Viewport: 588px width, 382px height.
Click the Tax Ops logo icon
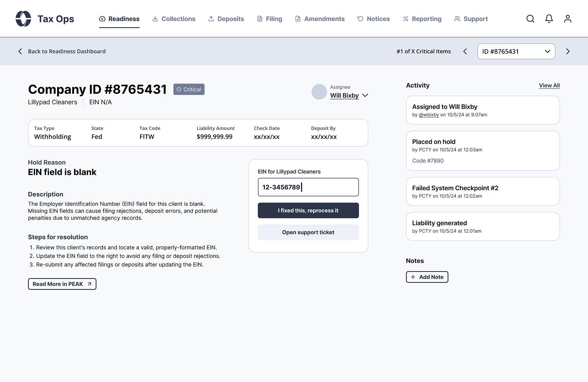[x=23, y=19]
